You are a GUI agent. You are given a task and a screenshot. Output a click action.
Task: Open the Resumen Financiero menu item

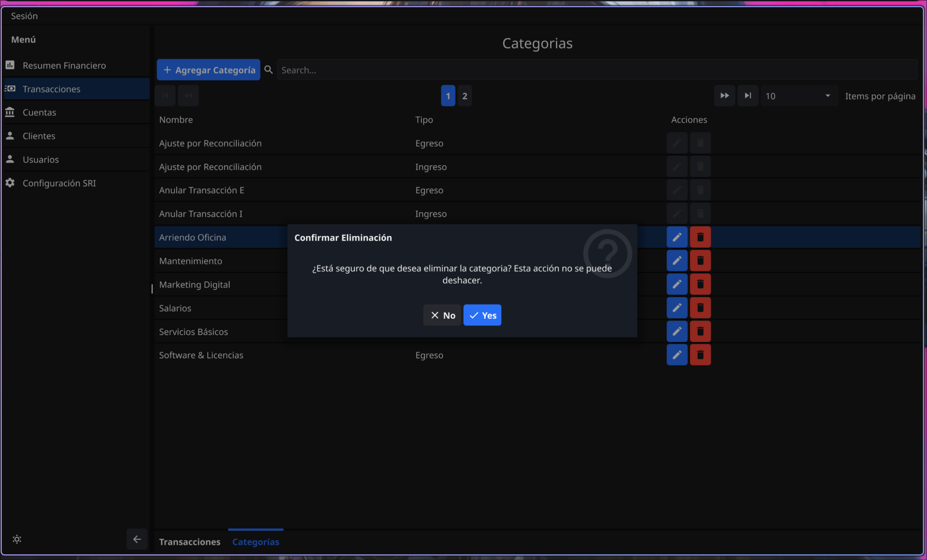(x=64, y=66)
